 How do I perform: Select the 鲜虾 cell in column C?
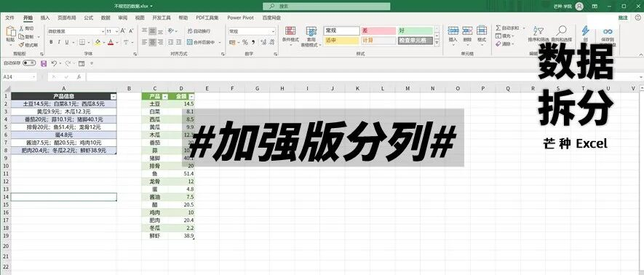[x=154, y=236]
